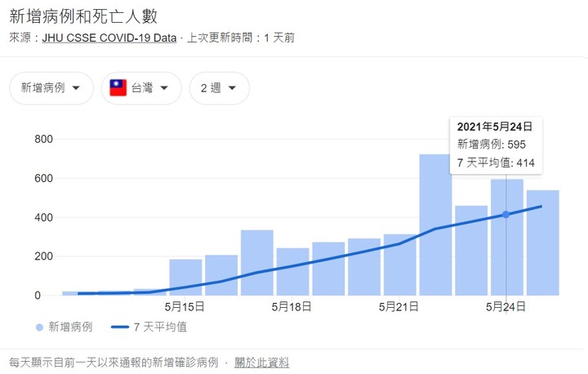This screenshot has height=374, width=588.
Task: Click the 5月23日 bar next to highlighted one
Action: point(471,251)
